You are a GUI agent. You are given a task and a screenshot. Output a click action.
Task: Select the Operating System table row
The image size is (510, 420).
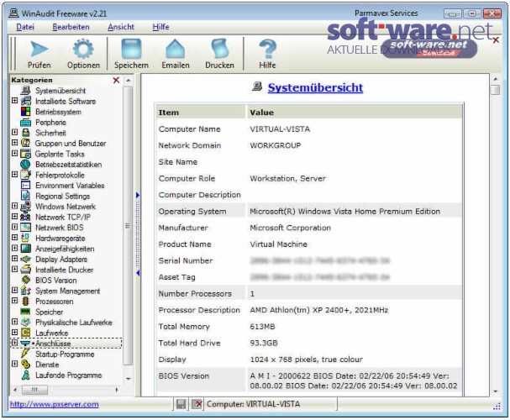309,211
